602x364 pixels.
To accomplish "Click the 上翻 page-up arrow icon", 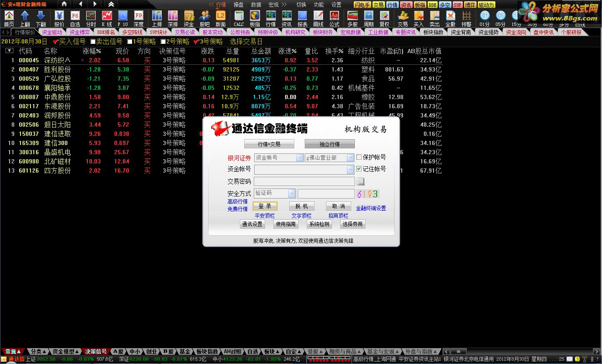I will (25, 18).
